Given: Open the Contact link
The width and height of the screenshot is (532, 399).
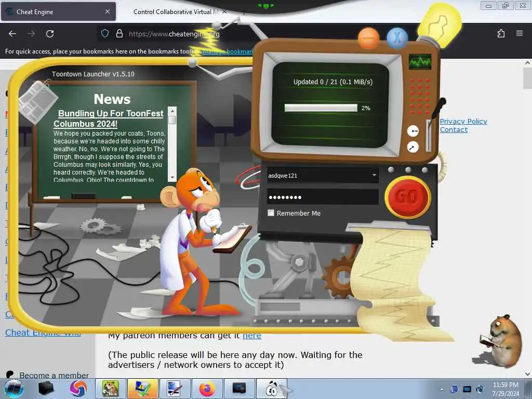Looking at the screenshot, I should (x=454, y=129).
